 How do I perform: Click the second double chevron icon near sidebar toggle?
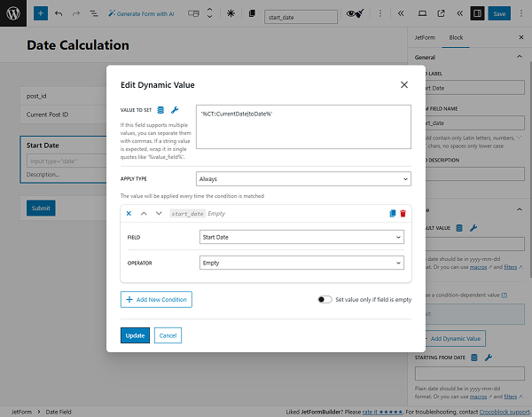tap(459, 13)
